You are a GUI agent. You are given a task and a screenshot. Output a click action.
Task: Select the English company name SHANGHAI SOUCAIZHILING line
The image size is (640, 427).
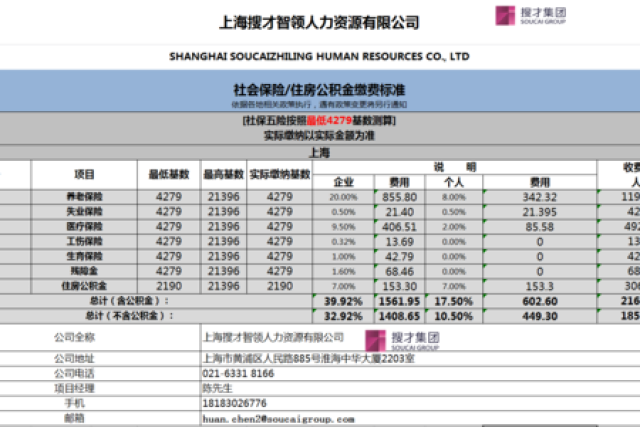319,56
